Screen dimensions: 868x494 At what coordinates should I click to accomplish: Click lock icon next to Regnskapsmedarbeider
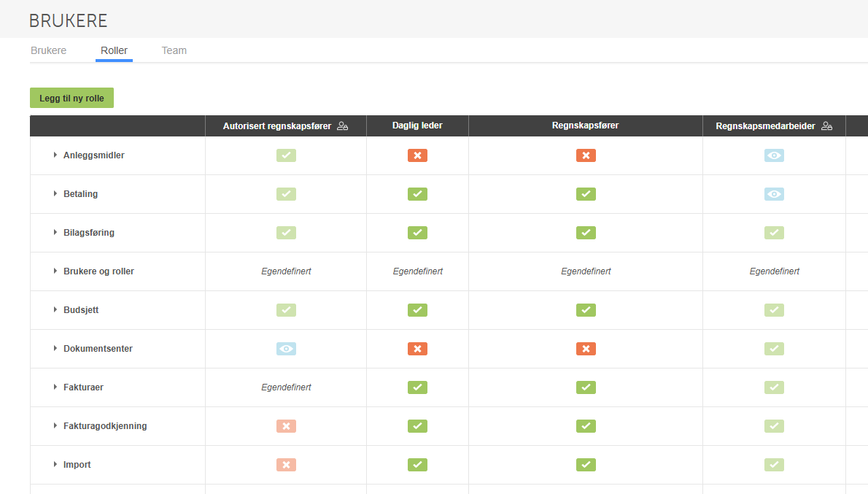[826, 126]
